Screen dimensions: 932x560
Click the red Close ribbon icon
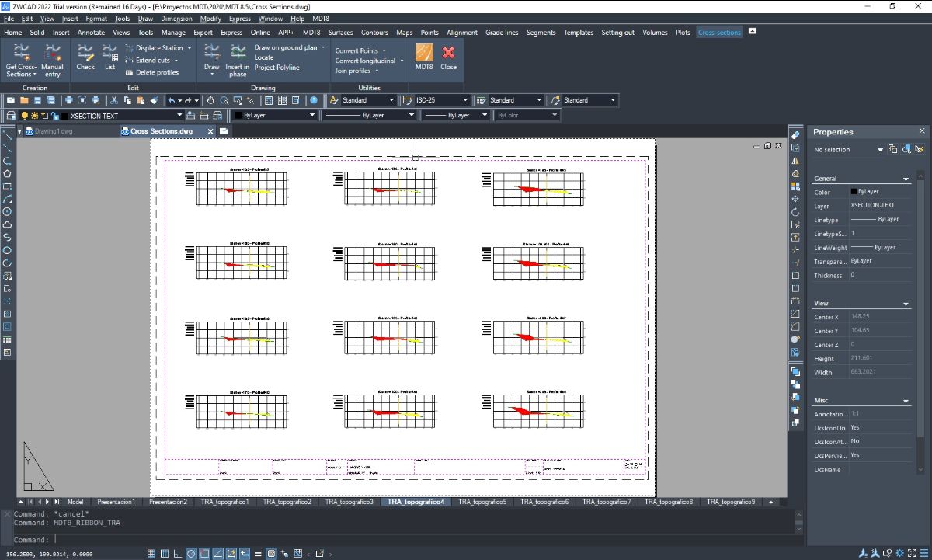448,57
